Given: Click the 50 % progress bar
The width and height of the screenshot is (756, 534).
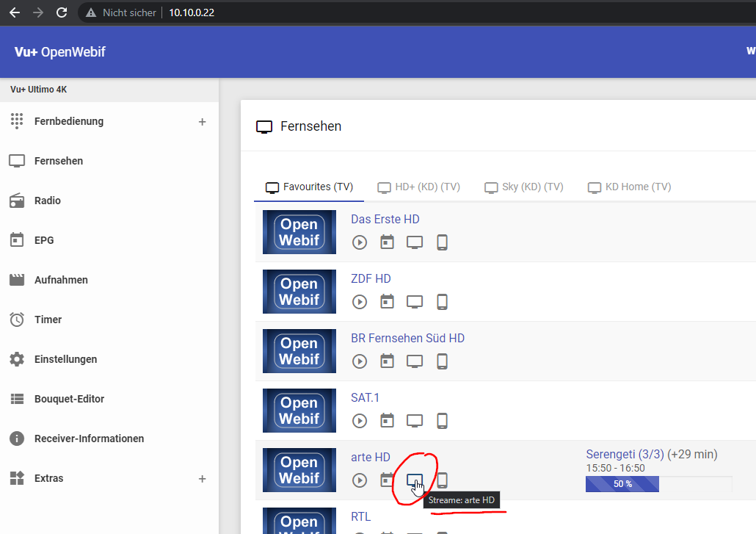Looking at the screenshot, I should tap(658, 484).
